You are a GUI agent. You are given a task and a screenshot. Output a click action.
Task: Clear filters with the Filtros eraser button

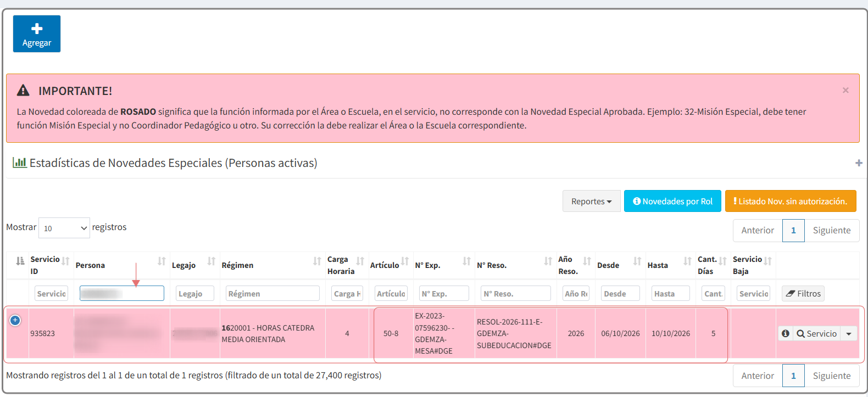(803, 294)
